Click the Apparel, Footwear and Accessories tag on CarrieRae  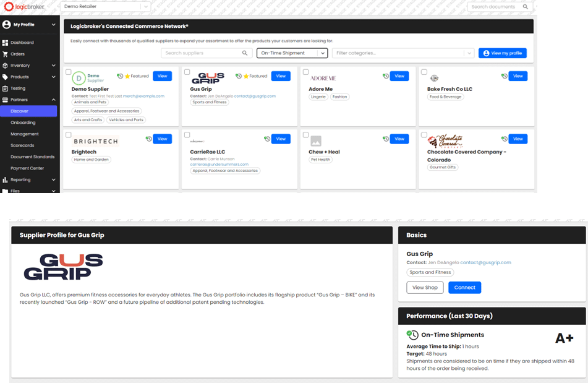pyautogui.click(x=225, y=171)
